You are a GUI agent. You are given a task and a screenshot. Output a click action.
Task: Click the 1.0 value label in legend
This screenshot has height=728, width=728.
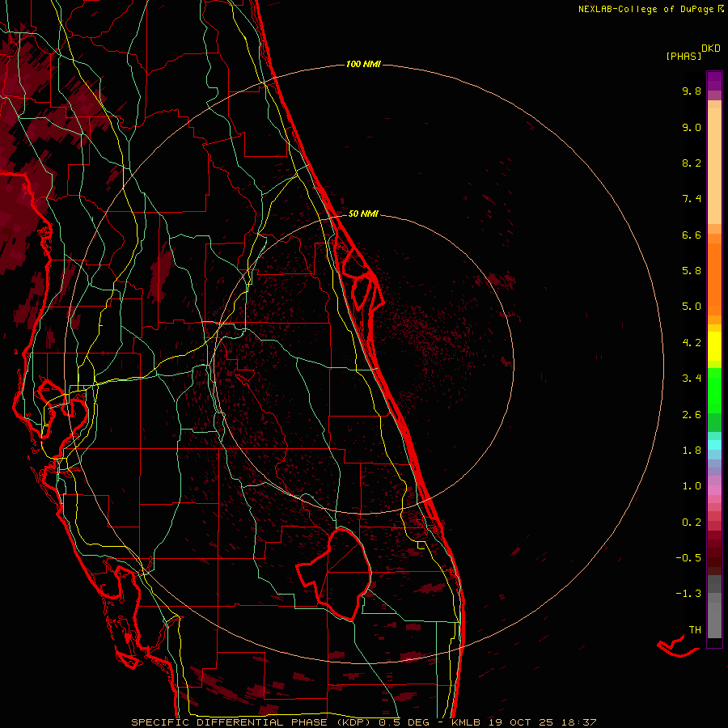(691, 485)
